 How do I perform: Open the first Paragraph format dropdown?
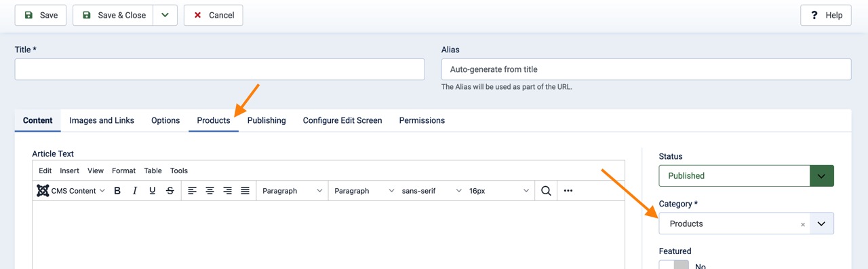coord(292,191)
